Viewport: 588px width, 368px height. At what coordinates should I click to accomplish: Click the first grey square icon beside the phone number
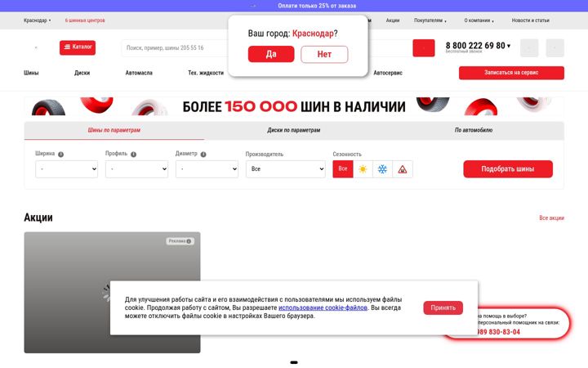[x=529, y=48]
